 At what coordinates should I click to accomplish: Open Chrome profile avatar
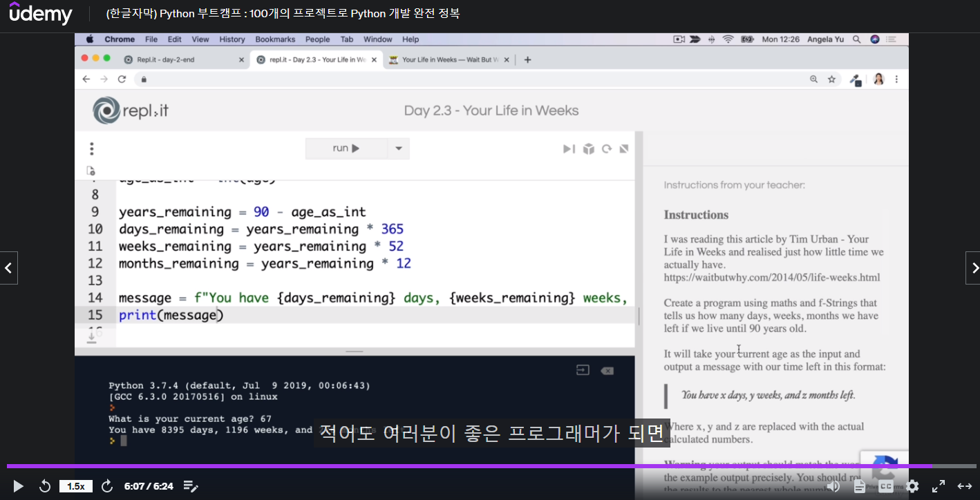(x=878, y=79)
